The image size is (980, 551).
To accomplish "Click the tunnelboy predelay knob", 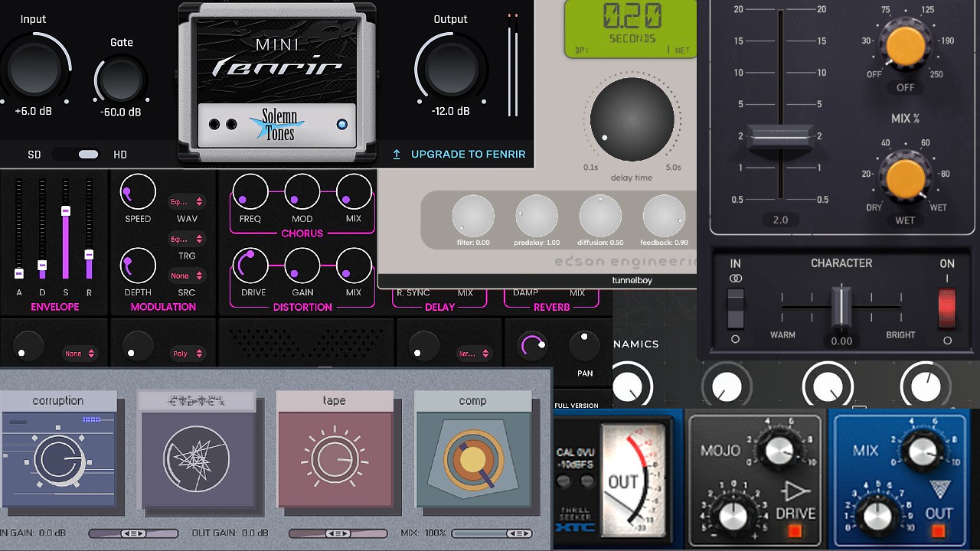I will point(537,216).
